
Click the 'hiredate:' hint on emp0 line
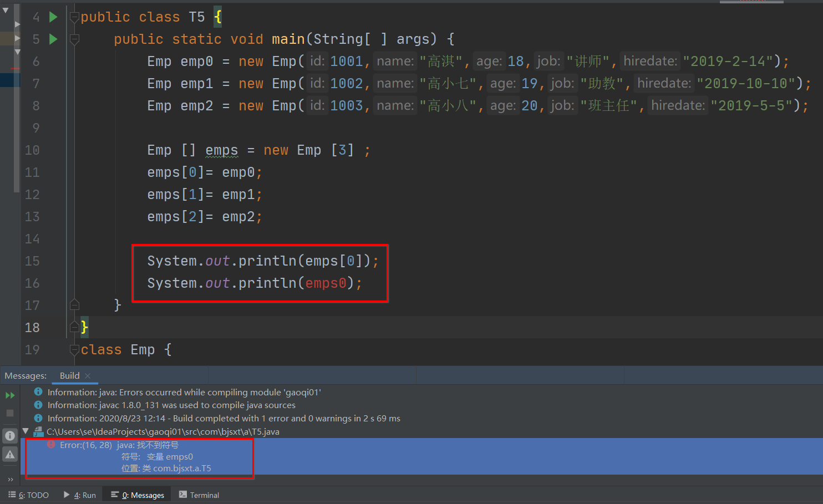(651, 61)
